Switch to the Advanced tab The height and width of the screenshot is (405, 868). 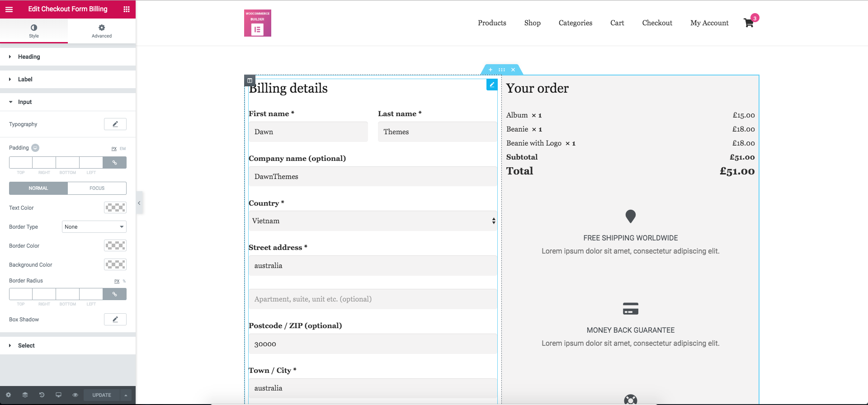point(102,31)
